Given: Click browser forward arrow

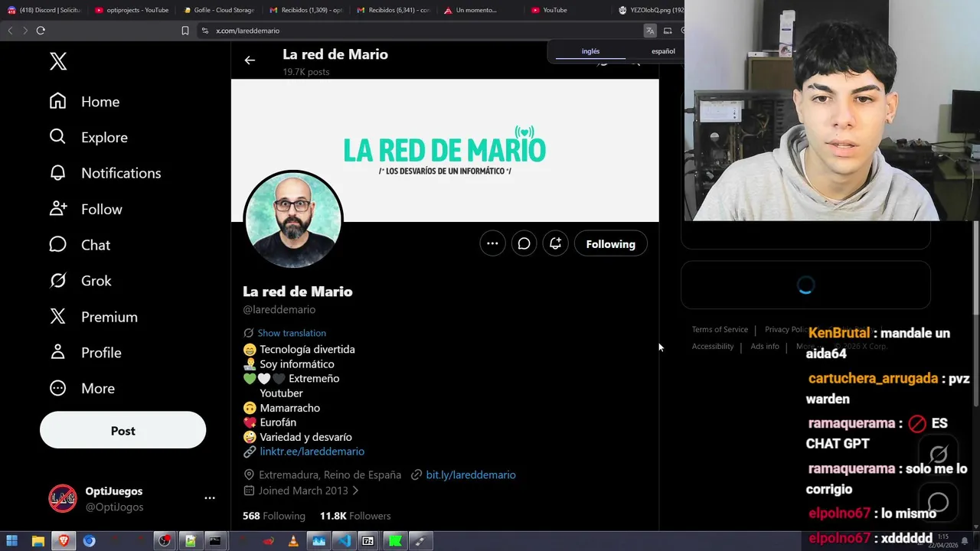Looking at the screenshot, I should click(25, 31).
